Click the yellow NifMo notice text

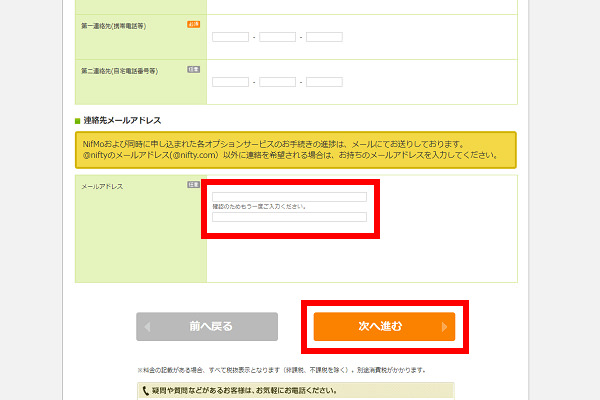pyautogui.click(x=291, y=150)
